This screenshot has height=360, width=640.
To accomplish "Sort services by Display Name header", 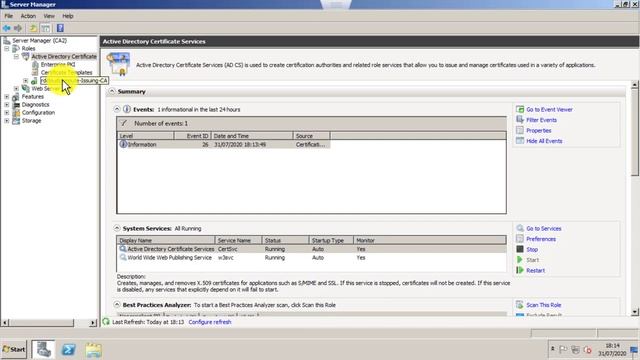I will [x=166, y=240].
